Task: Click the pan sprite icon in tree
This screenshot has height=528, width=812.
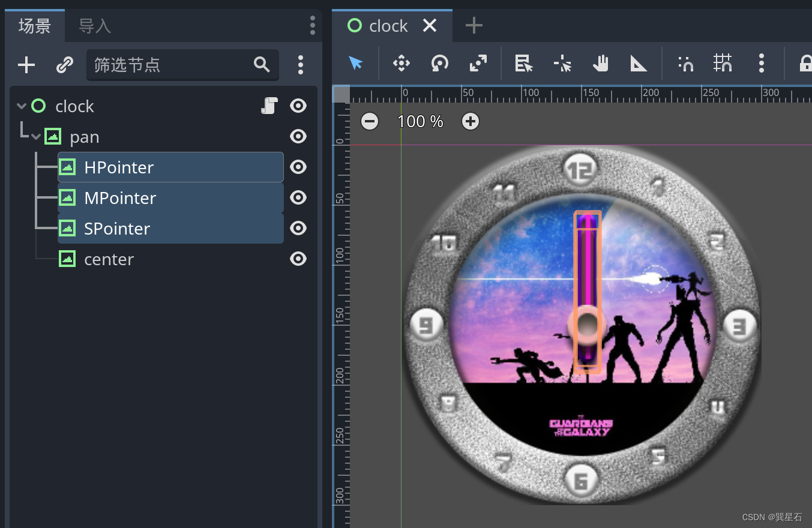Action: tap(53, 137)
